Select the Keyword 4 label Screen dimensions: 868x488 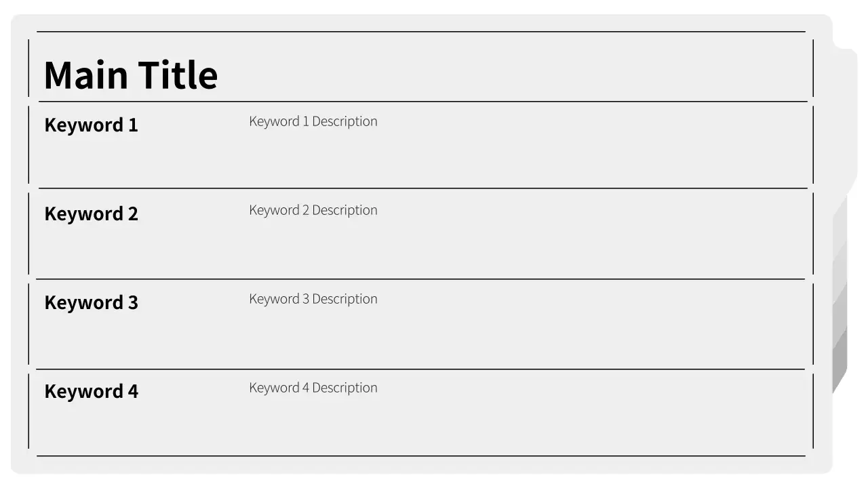91,391
